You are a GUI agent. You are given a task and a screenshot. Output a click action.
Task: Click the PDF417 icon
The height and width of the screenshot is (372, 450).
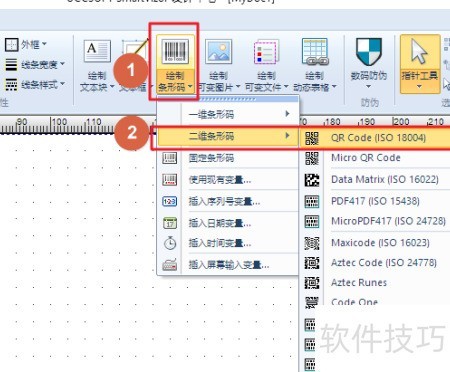[312, 201]
